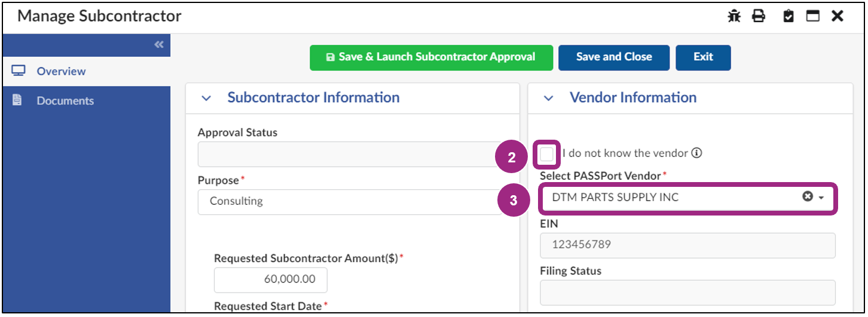Click the Save and Close button

614,57
